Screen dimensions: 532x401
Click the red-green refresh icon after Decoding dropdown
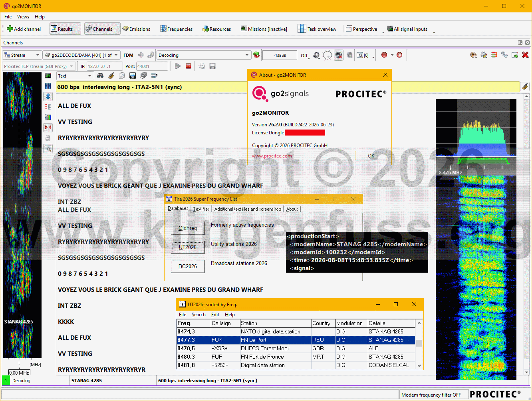click(x=256, y=55)
